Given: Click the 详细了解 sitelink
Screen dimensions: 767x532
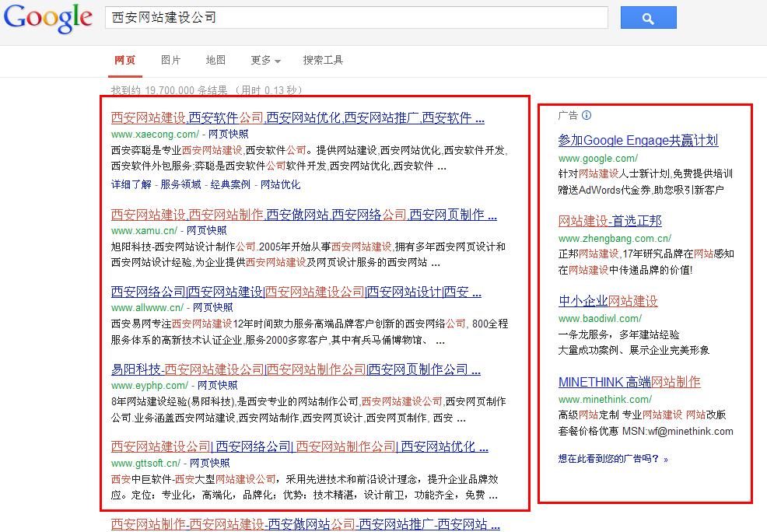Looking at the screenshot, I should (x=131, y=184).
